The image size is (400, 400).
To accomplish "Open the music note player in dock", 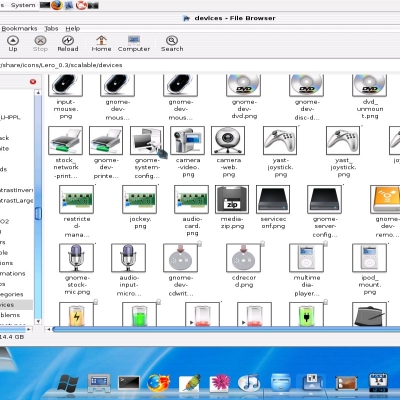I will 249,383.
